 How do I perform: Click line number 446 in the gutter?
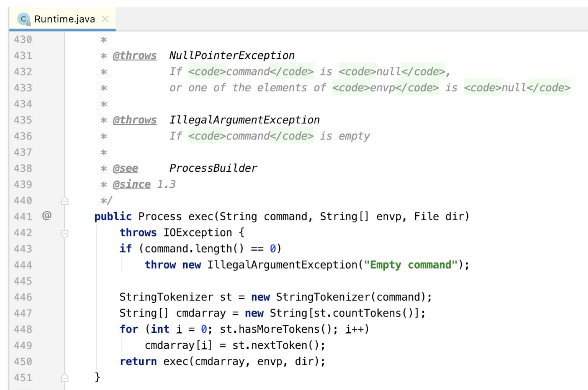pyautogui.click(x=23, y=297)
